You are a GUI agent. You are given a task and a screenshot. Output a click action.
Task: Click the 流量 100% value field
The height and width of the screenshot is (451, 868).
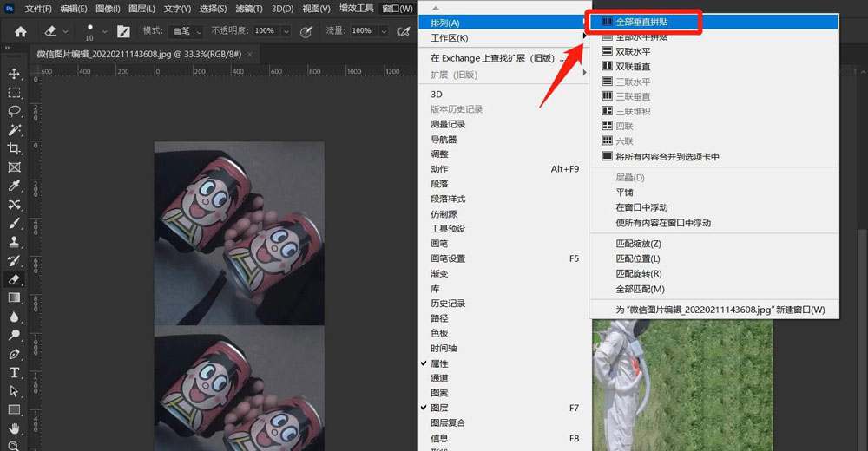tap(365, 31)
